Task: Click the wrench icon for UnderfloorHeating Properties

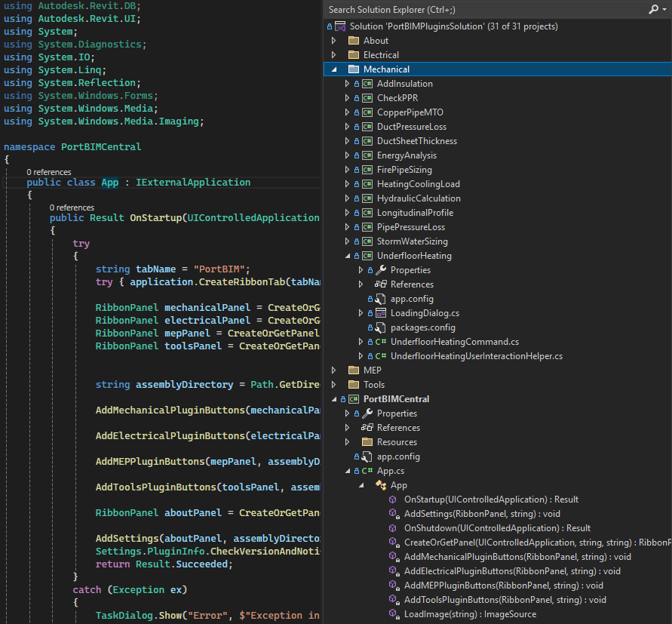Action: [x=381, y=270]
